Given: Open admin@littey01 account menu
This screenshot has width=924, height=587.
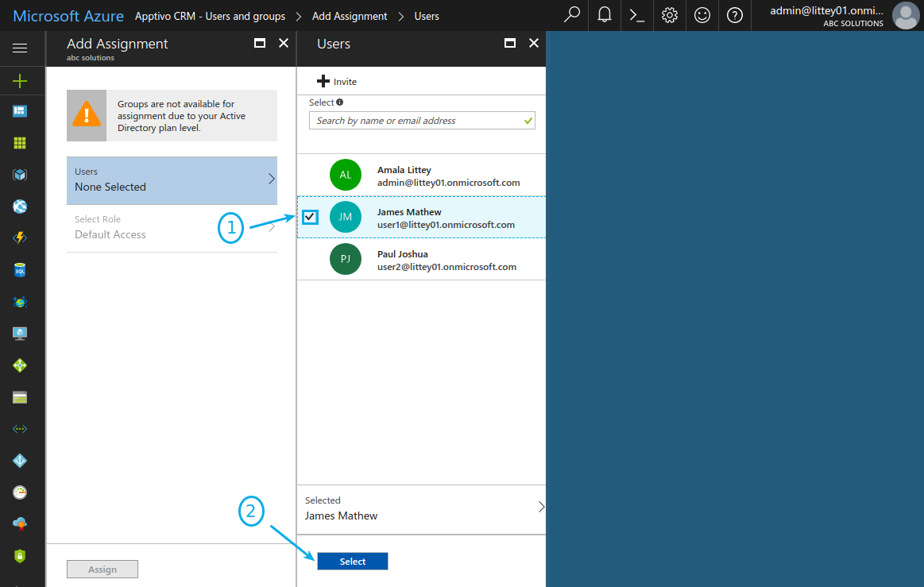Looking at the screenshot, I should point(827,15).
